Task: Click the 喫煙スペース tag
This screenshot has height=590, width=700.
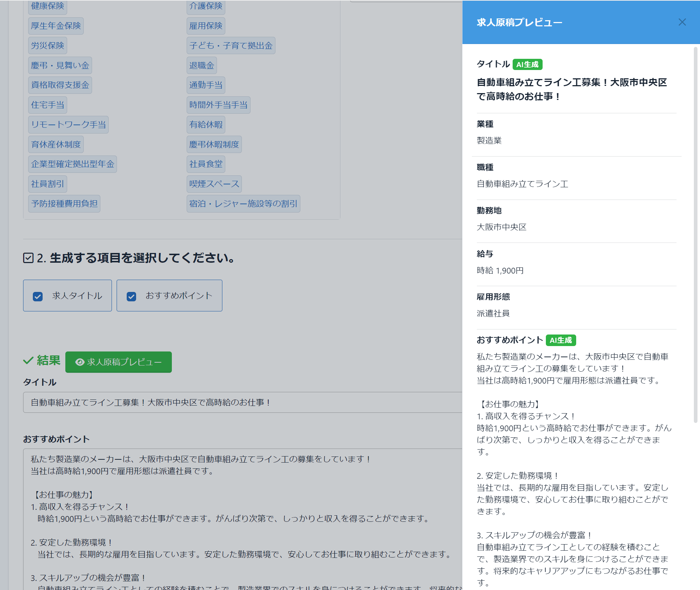Action: click(x=214, y=184)
